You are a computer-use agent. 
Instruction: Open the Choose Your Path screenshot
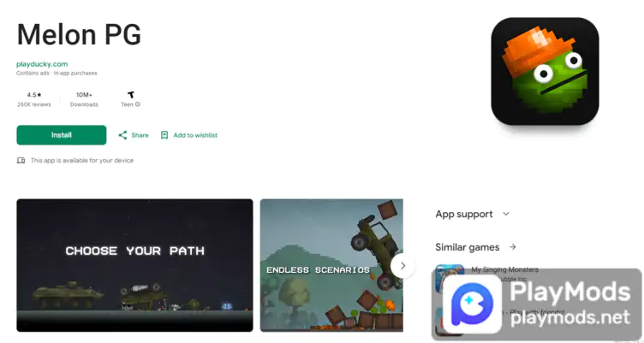click(x=134, y=265)
